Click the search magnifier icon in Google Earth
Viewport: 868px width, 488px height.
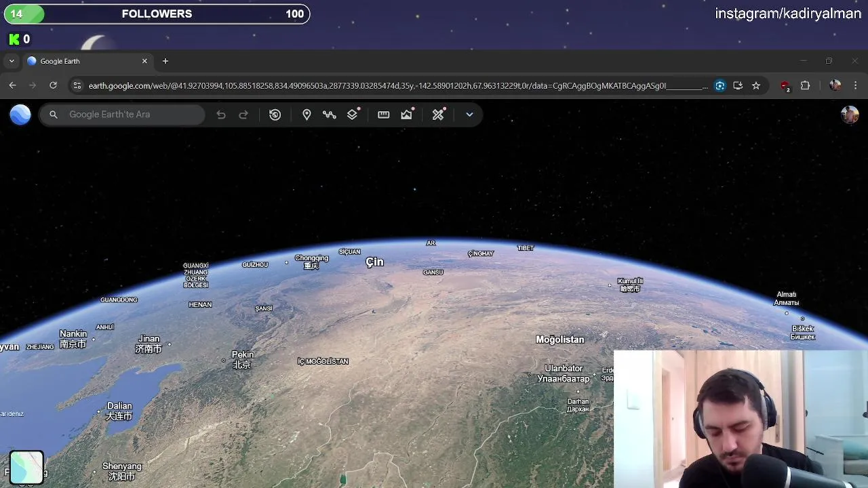click(54, 115)
